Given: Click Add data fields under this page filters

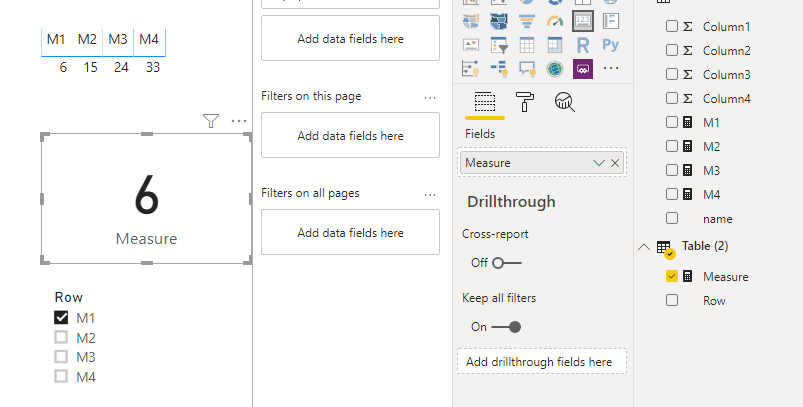Looking at the screenshot, I should tap(350, 135).
